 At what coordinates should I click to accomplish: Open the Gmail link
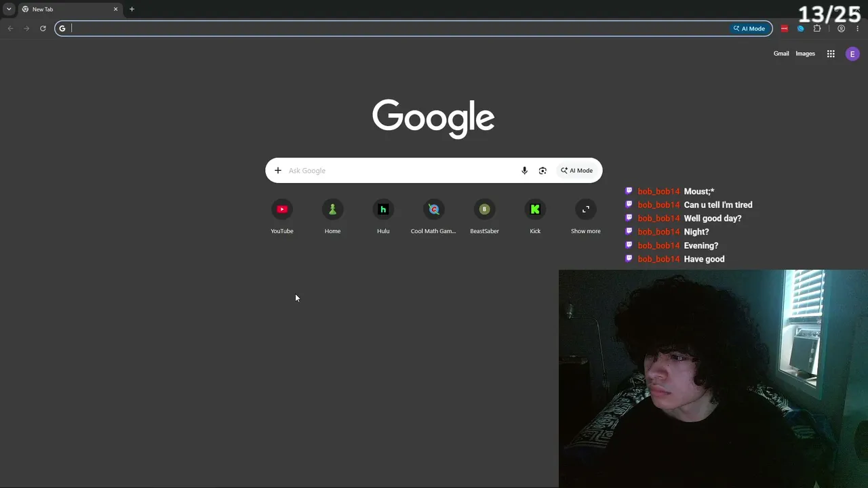pyautogui.click(x=781, y=54)
